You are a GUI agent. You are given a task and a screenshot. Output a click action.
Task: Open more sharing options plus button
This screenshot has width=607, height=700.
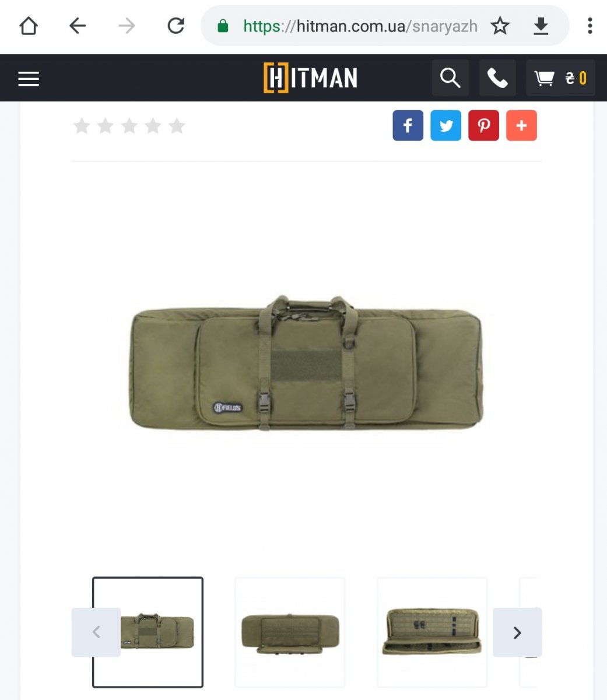pyautogui.click(x=521, y=125)
